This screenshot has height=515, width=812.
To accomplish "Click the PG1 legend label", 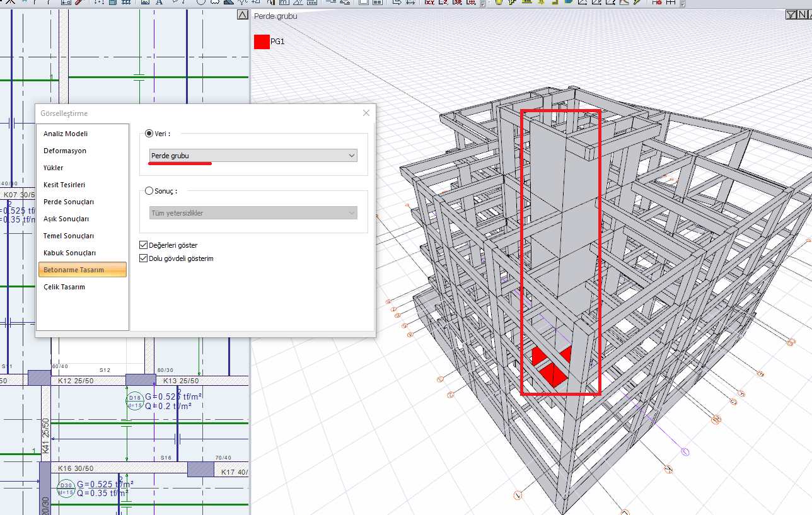I will [278, 42].
